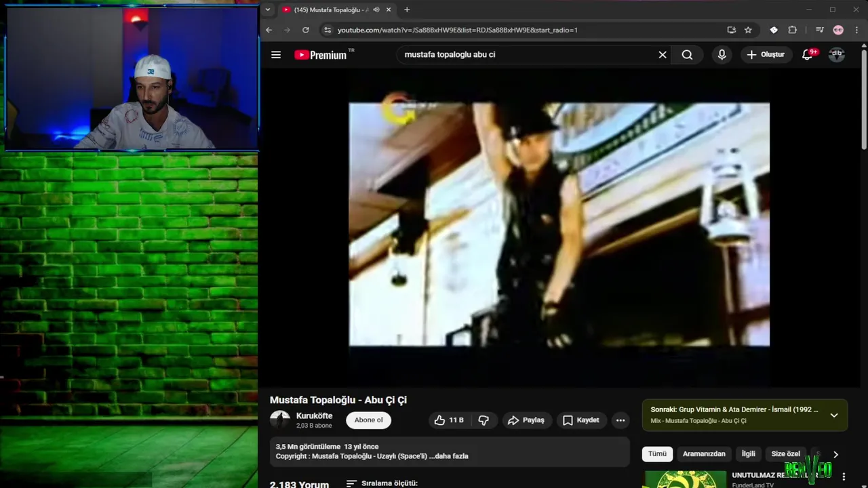Go back in browser history
868x488 pixels.
point(269,30)
